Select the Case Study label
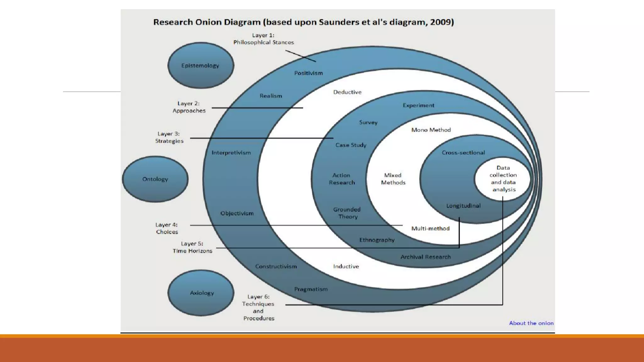The height and width of the screenshot is (362, 644). point(351,145)
